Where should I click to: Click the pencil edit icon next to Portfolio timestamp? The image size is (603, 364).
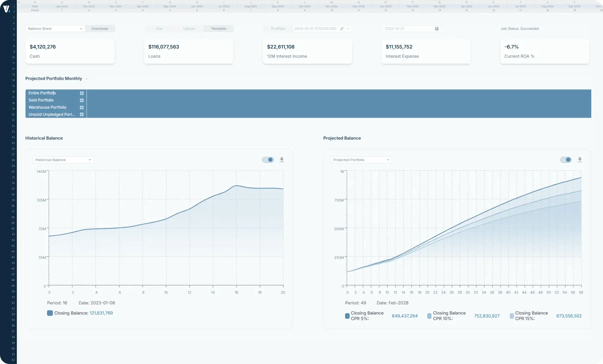click(341, 29)
